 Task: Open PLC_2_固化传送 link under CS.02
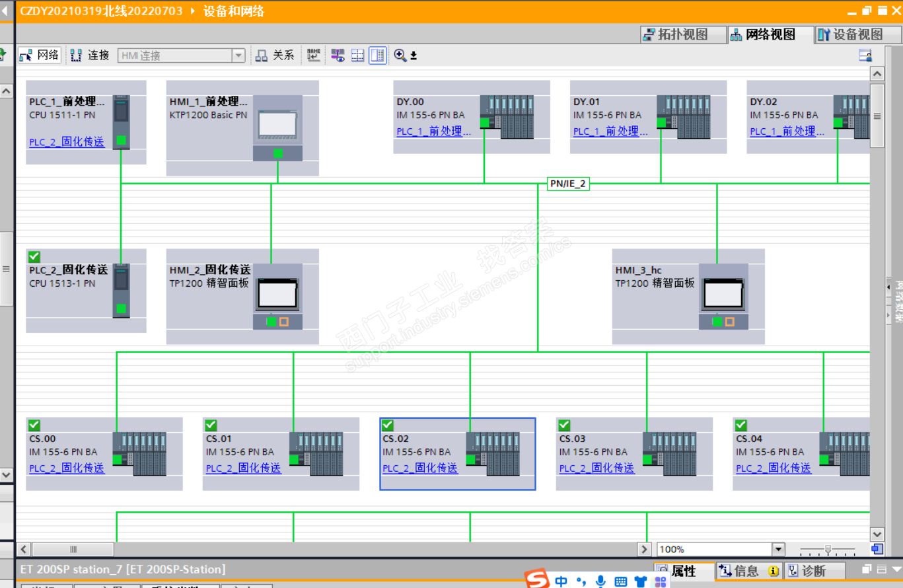420,468
